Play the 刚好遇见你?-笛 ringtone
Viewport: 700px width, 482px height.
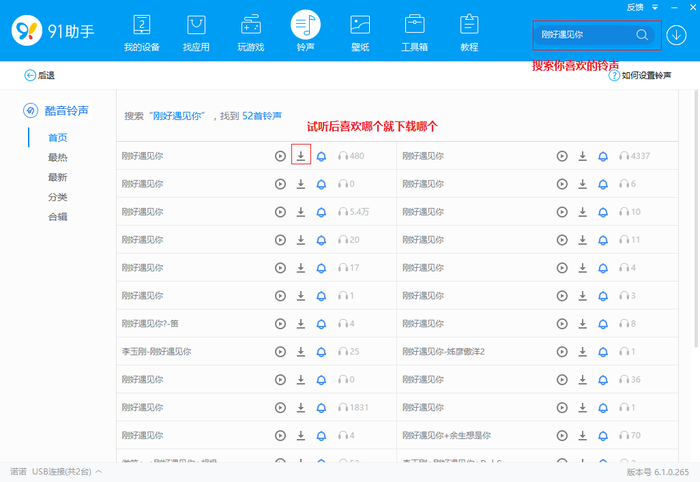click(x=280, y=324)
